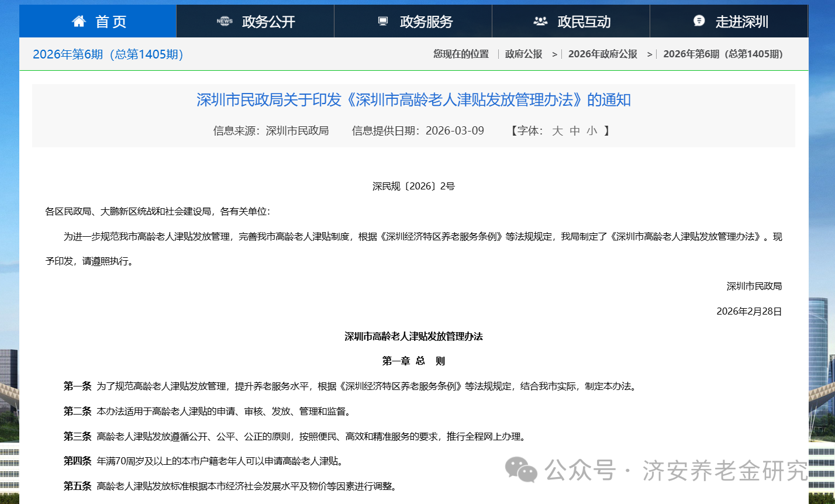Click the house icon in the 首页 tab
Viewport: 835px width, 504px height.
coord(79,22)
